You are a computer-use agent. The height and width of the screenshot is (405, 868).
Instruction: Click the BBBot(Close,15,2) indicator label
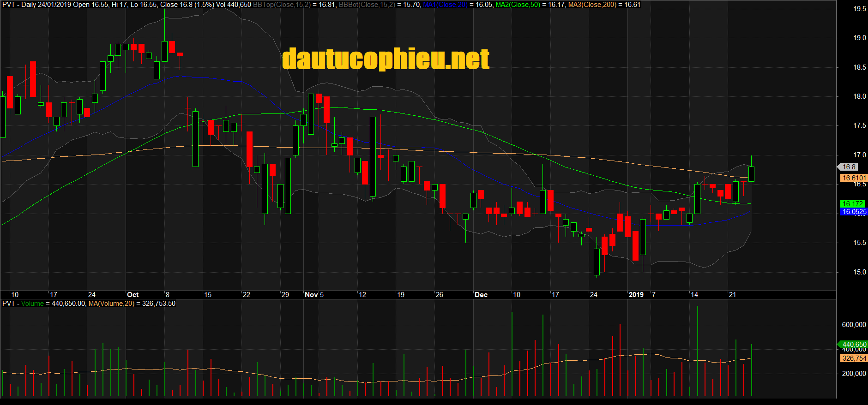tap(367, 5)
